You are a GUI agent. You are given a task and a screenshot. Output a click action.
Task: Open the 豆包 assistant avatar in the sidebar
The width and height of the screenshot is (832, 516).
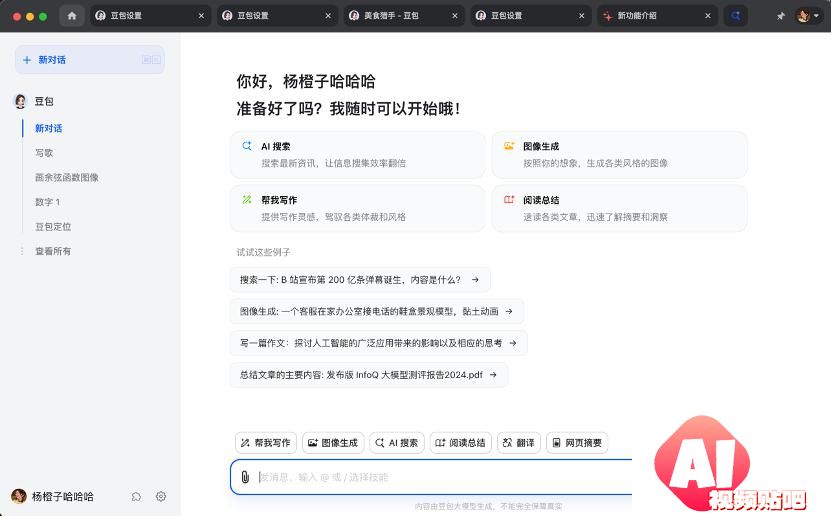click(20, 101)
